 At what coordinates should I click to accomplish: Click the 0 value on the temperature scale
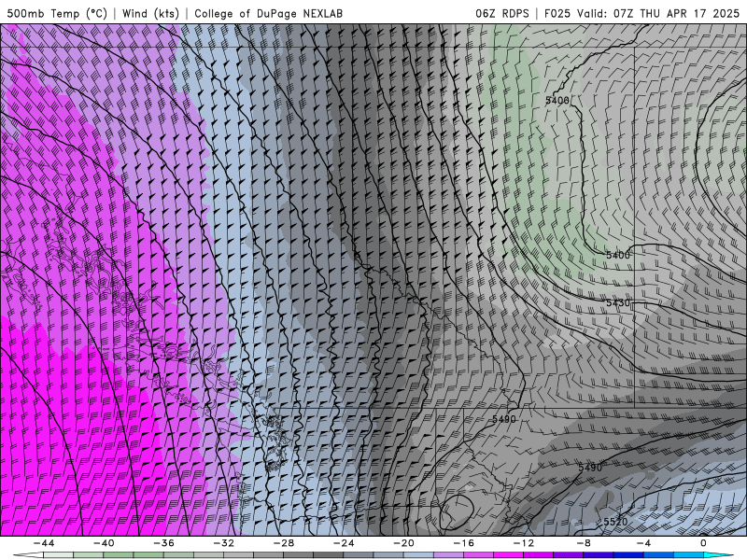pos(704,543)
